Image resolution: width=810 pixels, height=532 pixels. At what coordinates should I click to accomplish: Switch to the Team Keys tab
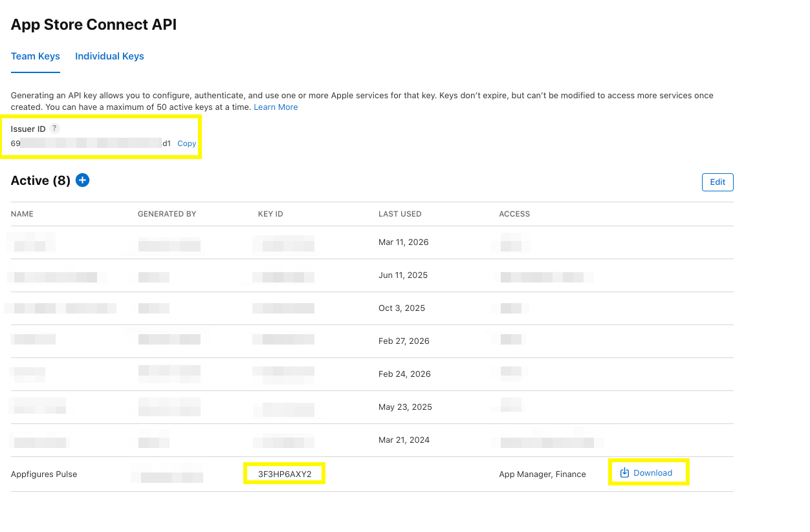[x=35, y=56]
